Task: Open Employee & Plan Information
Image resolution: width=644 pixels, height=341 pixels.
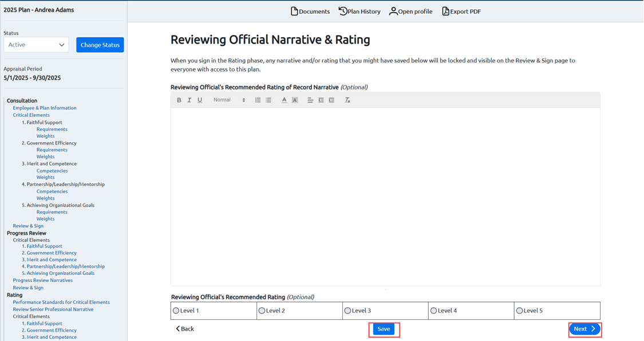Action: (44, 108)
